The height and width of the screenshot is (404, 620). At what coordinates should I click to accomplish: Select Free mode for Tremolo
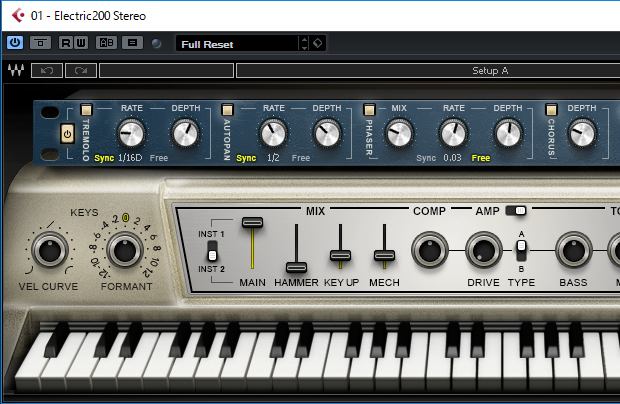(159, 158)
